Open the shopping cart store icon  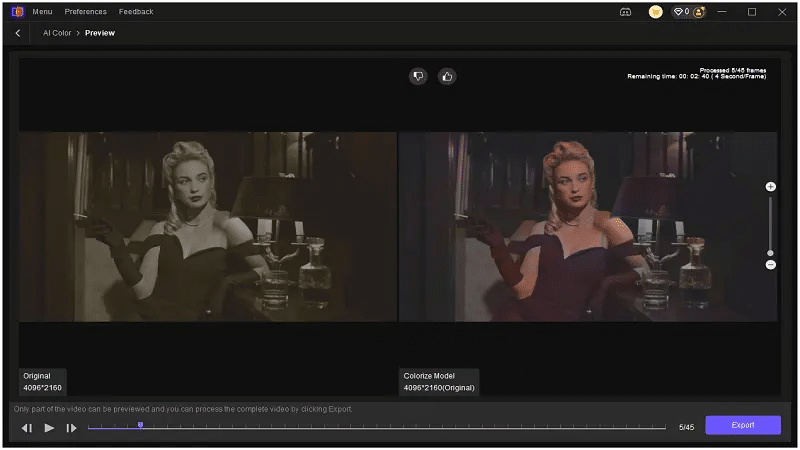[655, 12]
